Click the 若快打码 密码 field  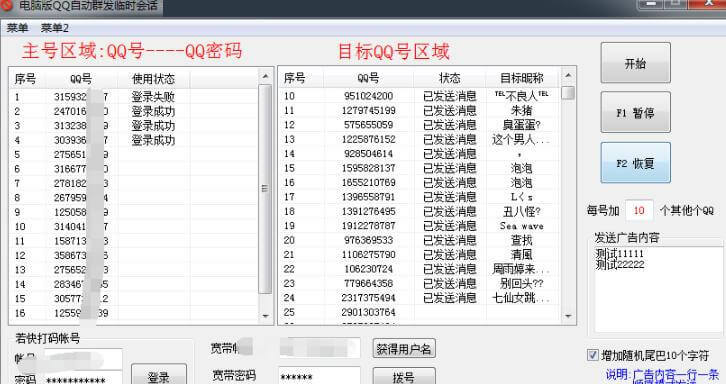[83, 379]
